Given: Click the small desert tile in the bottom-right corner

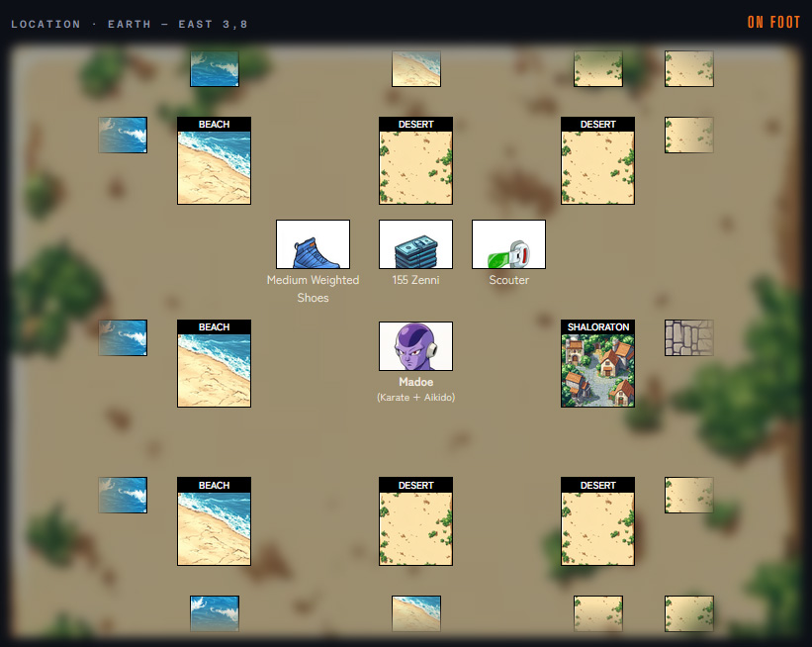Looking at the screenshot, I should [689, 613].
